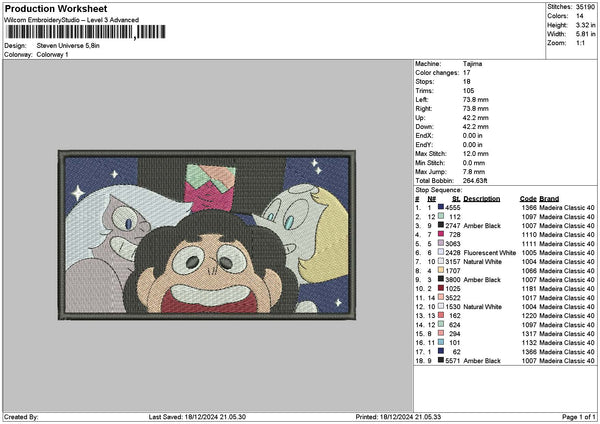The image size is (600, 424).
Task: Click the Up value 42.2 mm
Action: click(476, 117)
